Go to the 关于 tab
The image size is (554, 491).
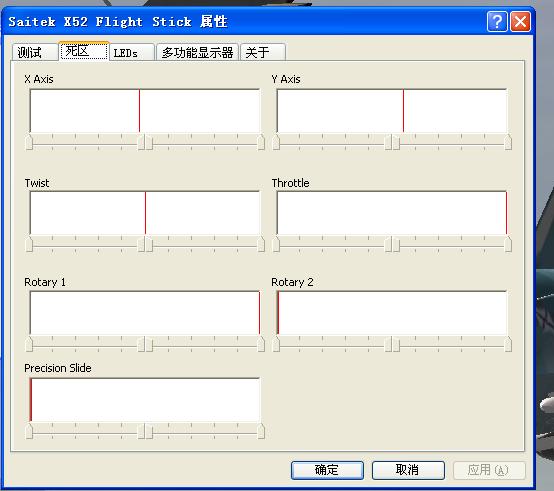pyautogui.click(x=263, y=52)
